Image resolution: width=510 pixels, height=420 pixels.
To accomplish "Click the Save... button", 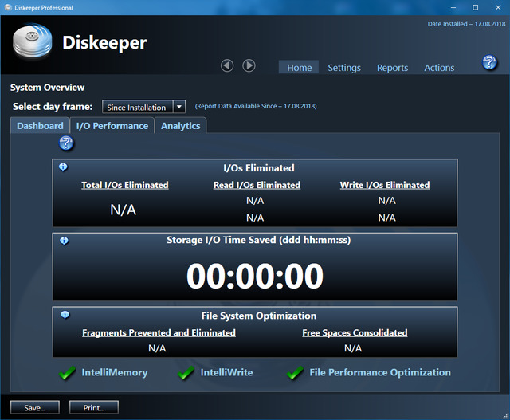I will pos(35,407).
